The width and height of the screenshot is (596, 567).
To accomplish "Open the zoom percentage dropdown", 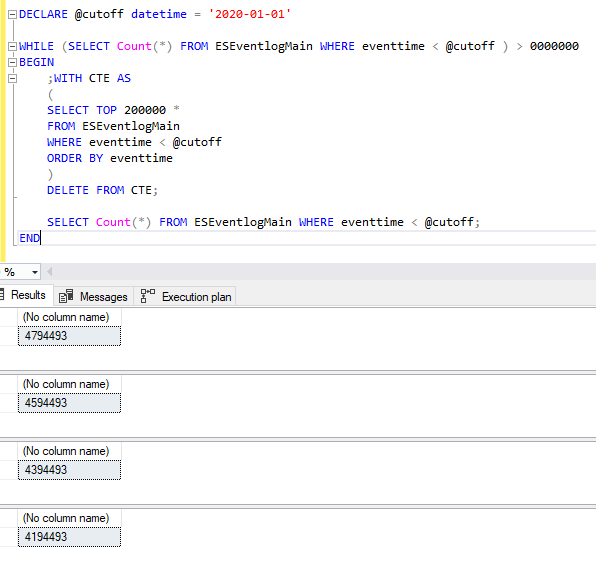I will pyautogui.click(x=35, y=272).
